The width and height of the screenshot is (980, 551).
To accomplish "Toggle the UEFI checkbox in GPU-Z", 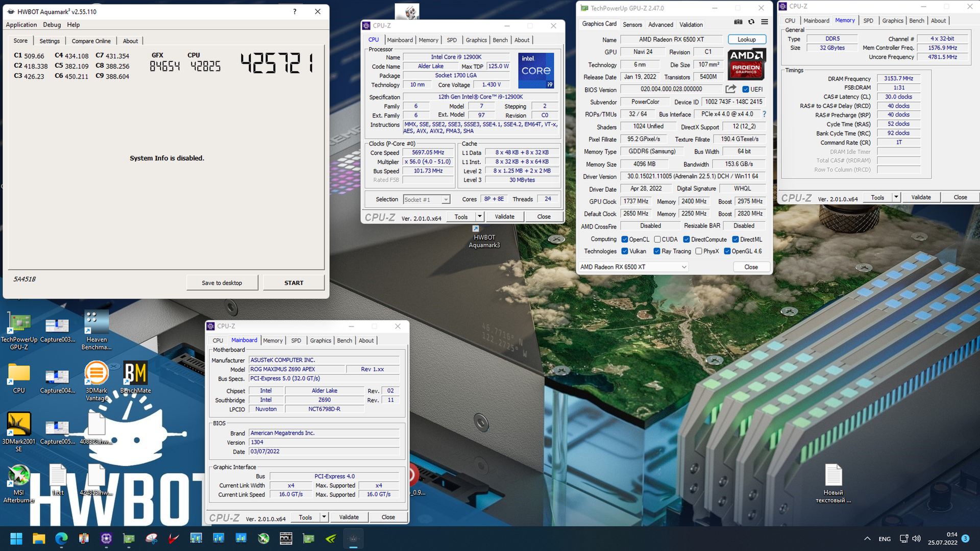I will coord(746,89).
